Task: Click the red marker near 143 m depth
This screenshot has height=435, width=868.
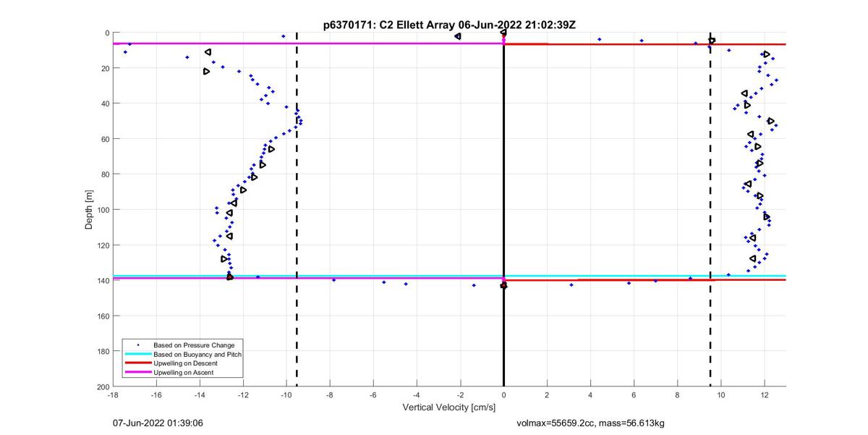Action: 503,286
